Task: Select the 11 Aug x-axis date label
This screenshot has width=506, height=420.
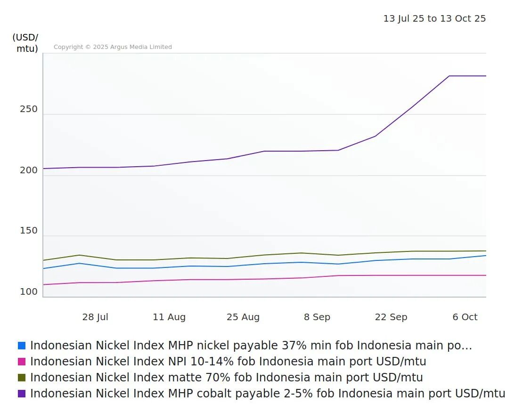Action: click(169, 317)
